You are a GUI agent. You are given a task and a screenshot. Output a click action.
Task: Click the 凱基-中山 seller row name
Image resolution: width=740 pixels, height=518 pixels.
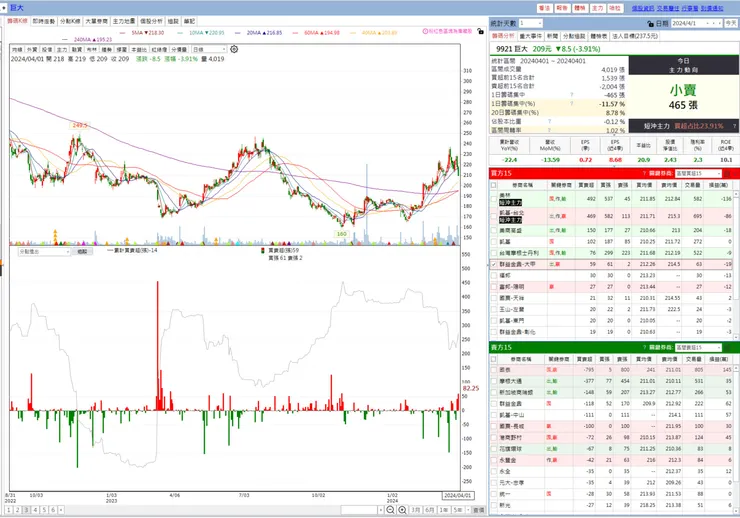511,415
